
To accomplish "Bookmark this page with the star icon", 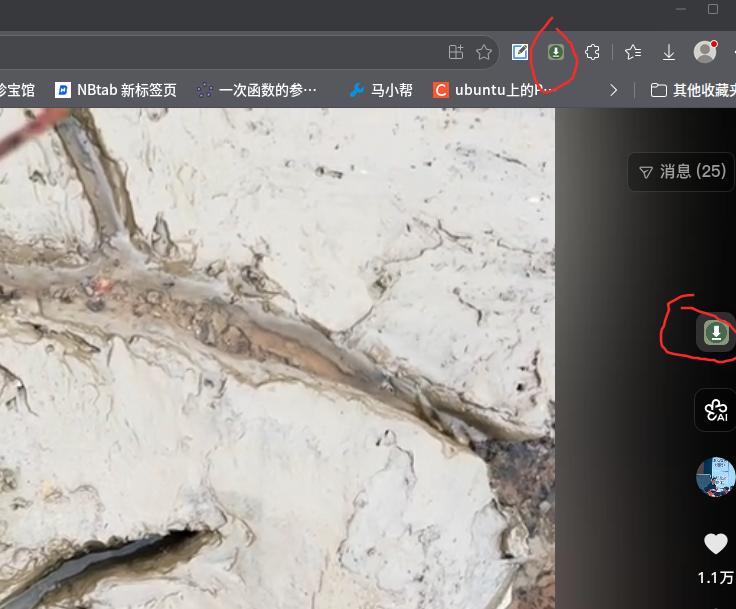I will [x=484, y=52].
